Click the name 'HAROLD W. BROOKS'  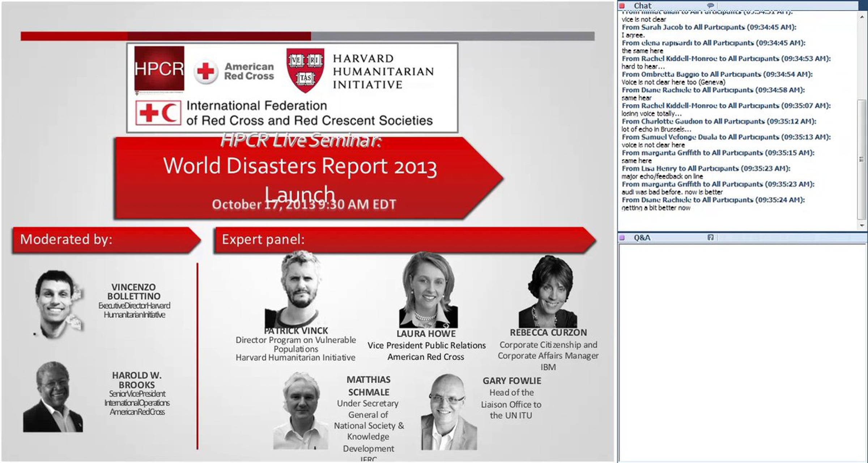[x=137, y=380]
